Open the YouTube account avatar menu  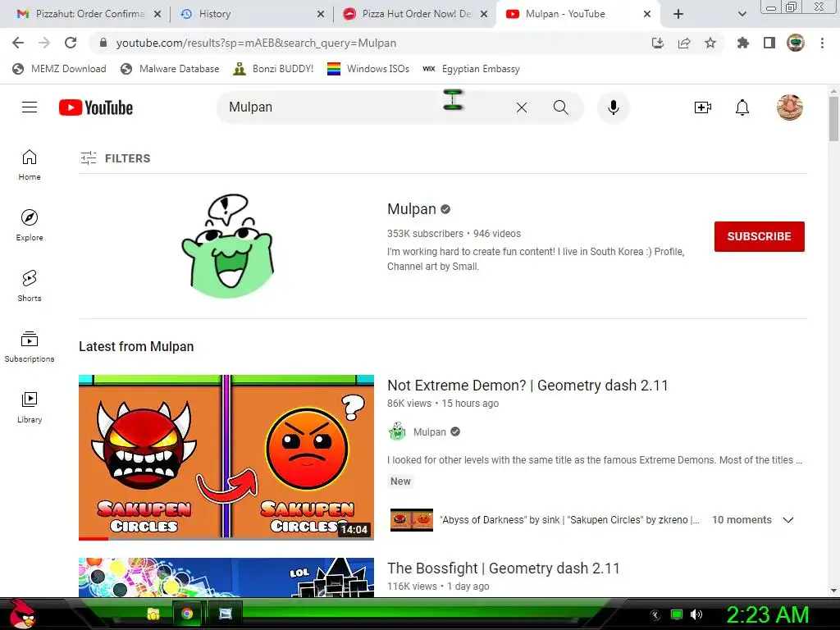[x=790, y=107]
